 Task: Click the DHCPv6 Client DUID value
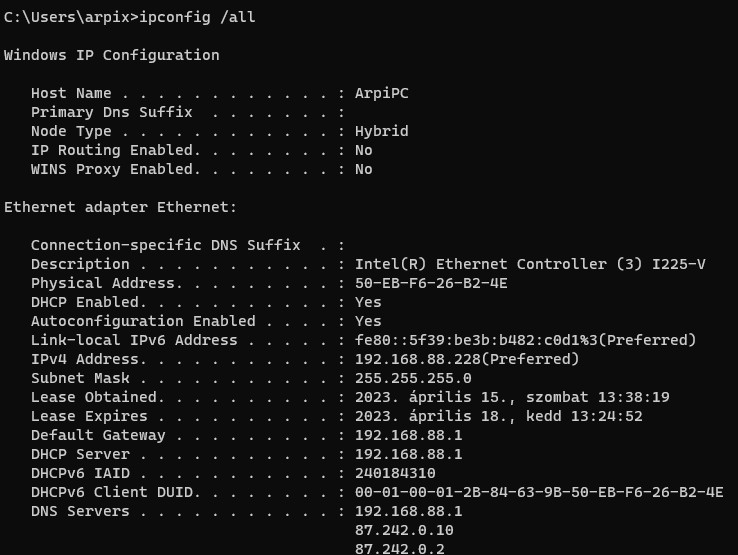539,492
